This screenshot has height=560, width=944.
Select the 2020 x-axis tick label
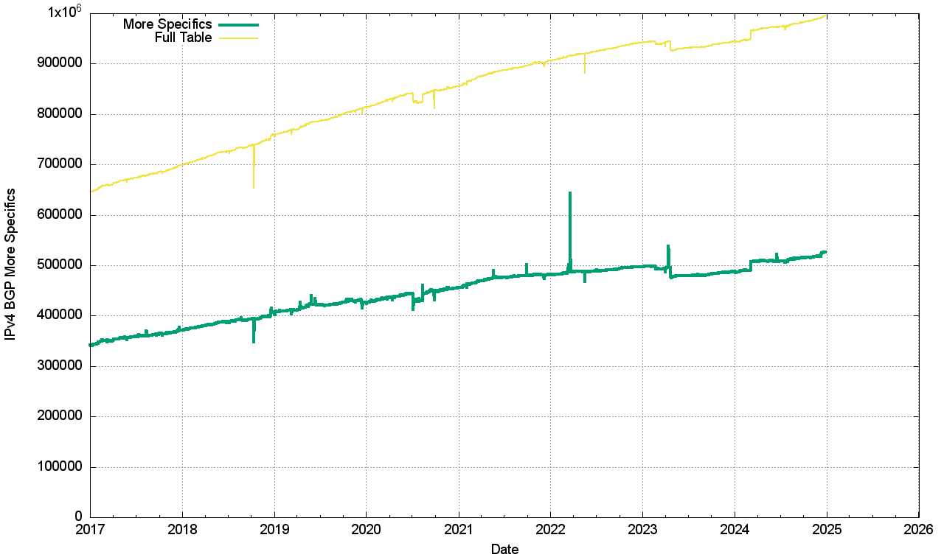[x=366, y=529]
